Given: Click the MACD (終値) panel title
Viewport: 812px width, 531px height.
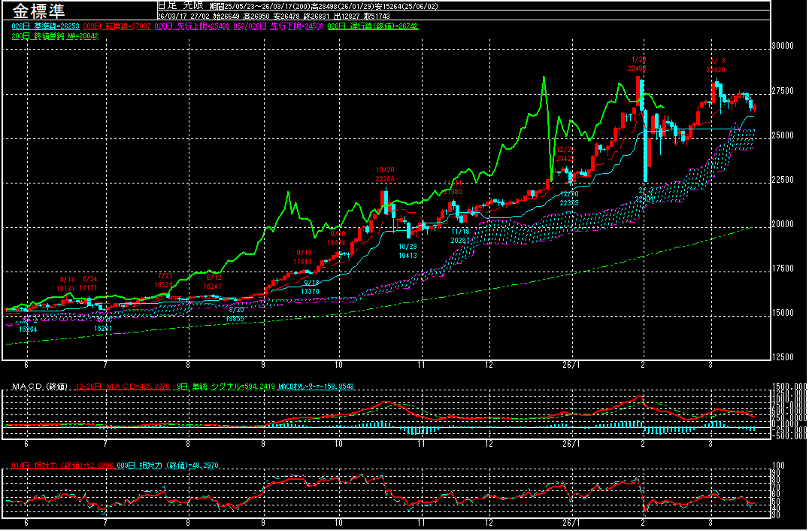Looking at the screenshot, I should [x=38, y=387].
